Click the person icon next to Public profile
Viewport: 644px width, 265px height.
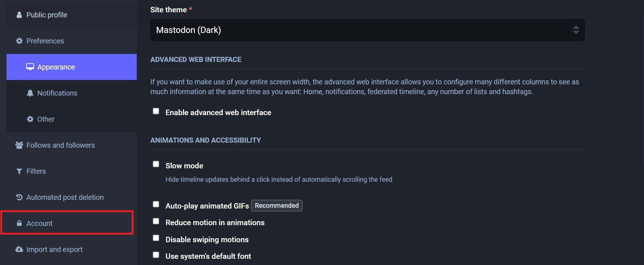[19, 15]
